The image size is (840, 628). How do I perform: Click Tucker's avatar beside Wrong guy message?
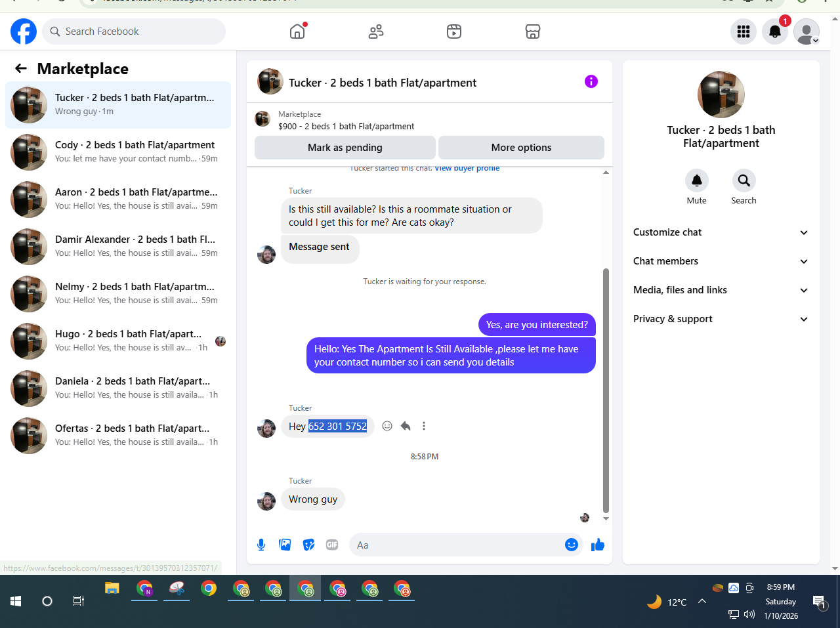click(266, 501)
